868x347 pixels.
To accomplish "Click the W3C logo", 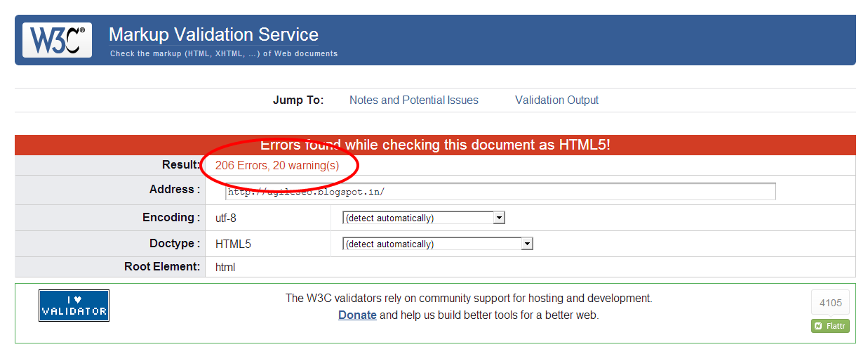I will pos(57,40).
